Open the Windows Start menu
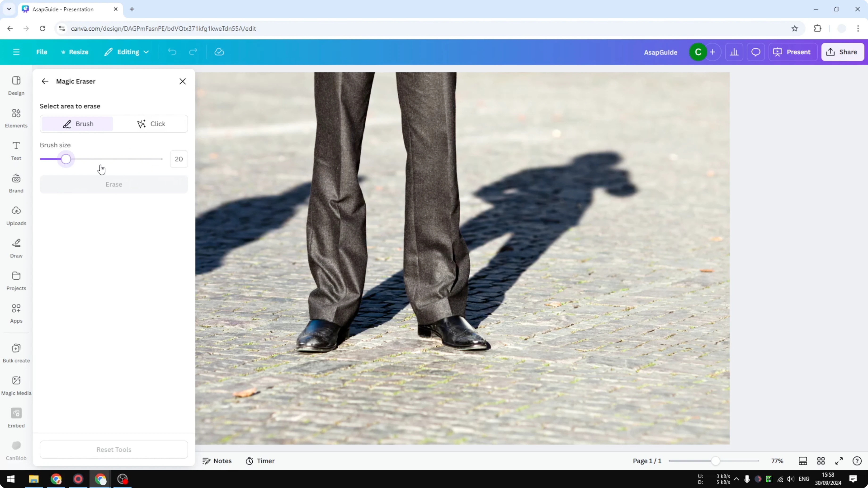Viewport: 868px width, 488px height. pos(11,479)
